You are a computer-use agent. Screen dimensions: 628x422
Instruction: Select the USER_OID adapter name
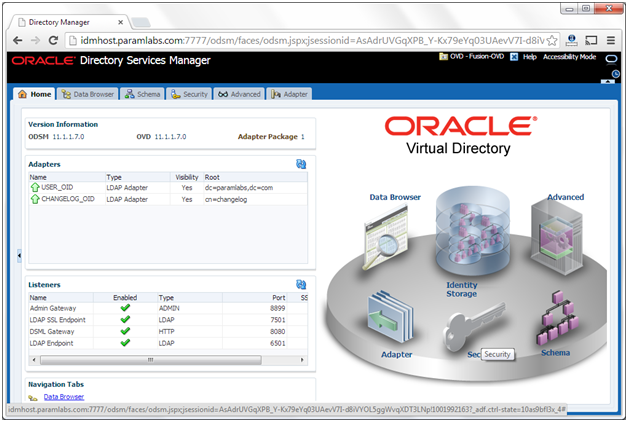point(57,187)
